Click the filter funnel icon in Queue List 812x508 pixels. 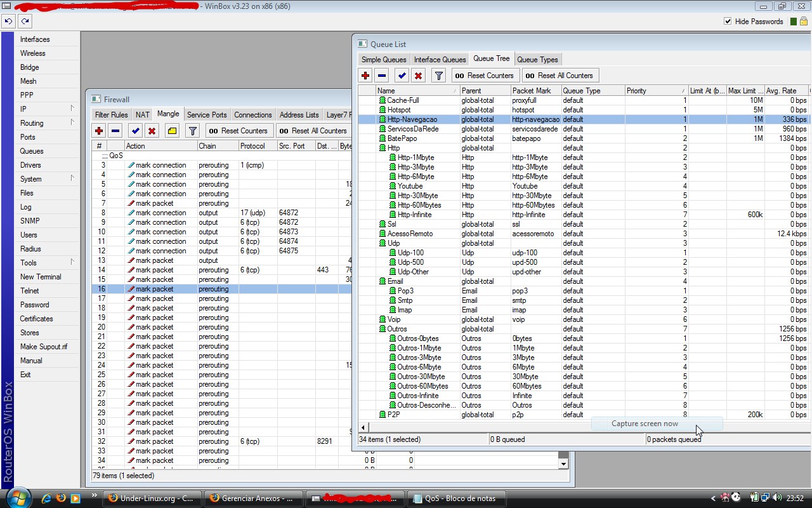click(438, 76)
